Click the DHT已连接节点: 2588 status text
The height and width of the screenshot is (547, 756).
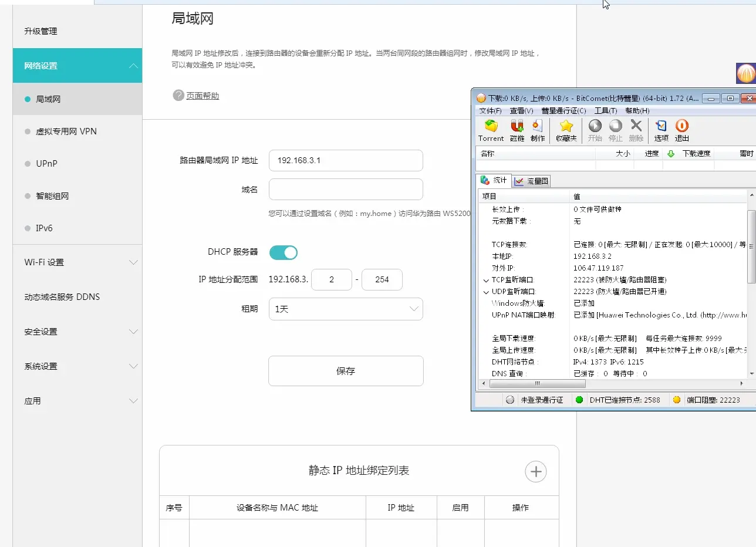(x=625, y=400)
